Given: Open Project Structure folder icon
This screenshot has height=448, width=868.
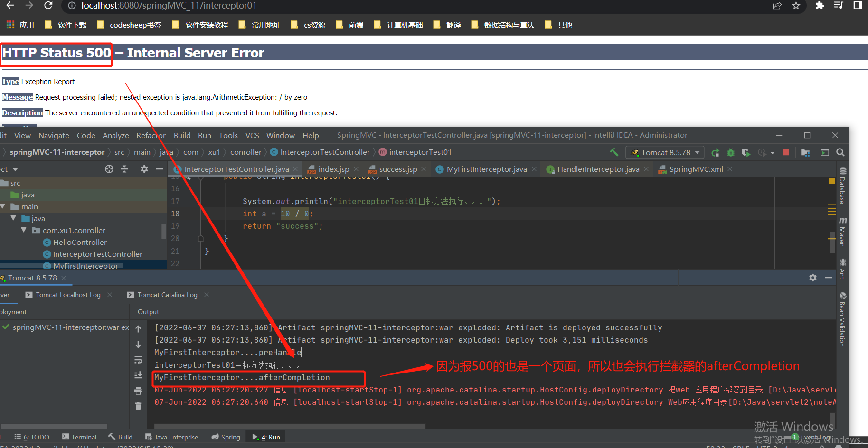Looking at the screenshot, I should [805, 152].
